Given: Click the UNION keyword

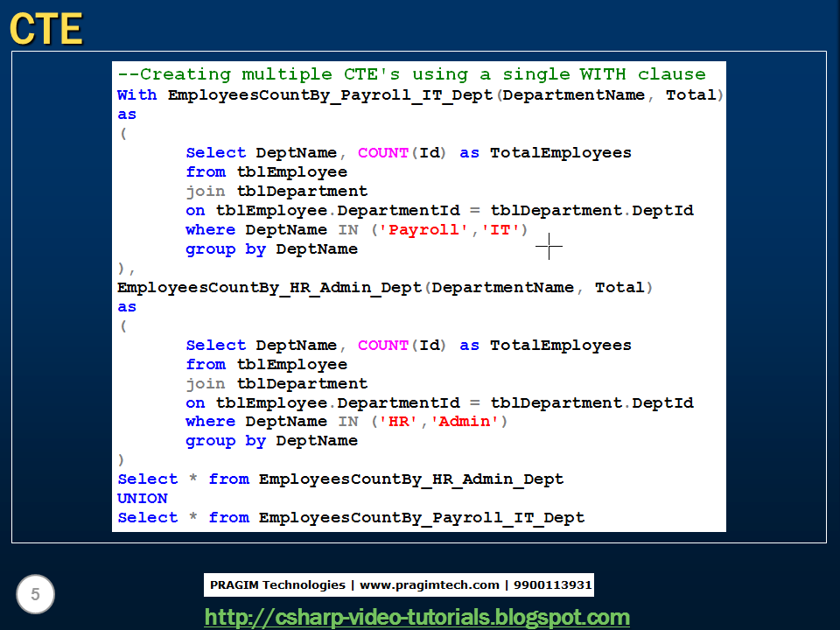Looking at the screenshot, I should 142,498.
